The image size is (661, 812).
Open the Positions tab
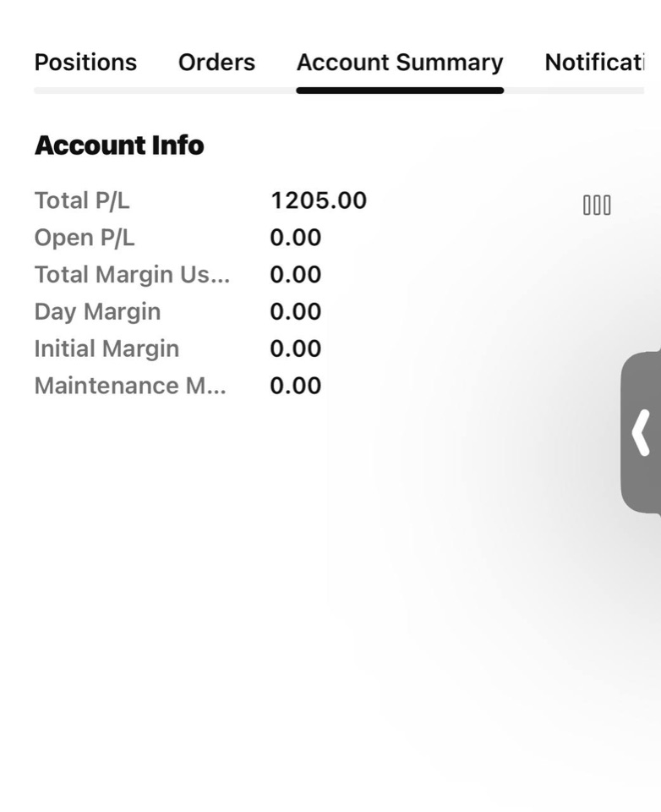point(85,63)
